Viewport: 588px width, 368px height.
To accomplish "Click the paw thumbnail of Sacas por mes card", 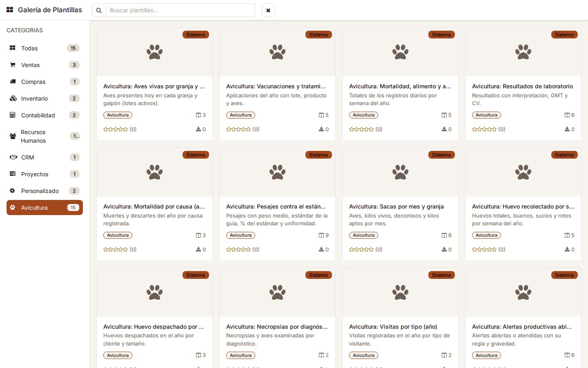I will (x=401, y=172).
